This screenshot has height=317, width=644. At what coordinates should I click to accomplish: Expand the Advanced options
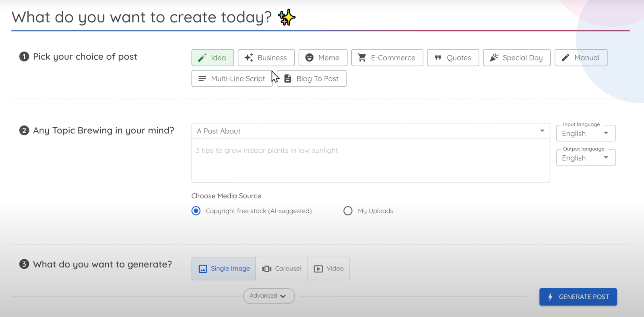click(269, 296)
